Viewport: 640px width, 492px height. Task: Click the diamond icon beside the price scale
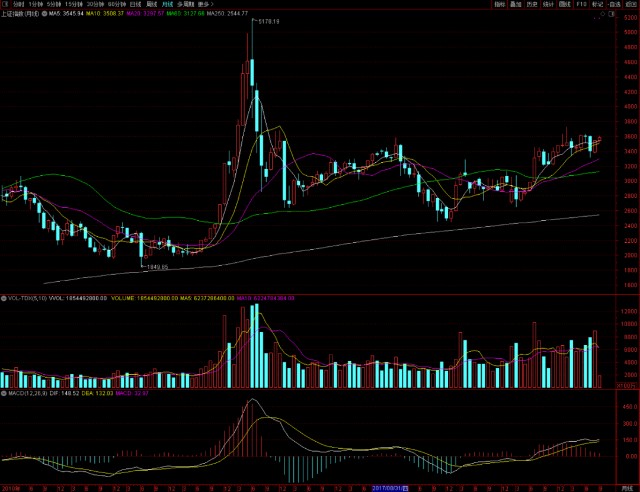602,14
